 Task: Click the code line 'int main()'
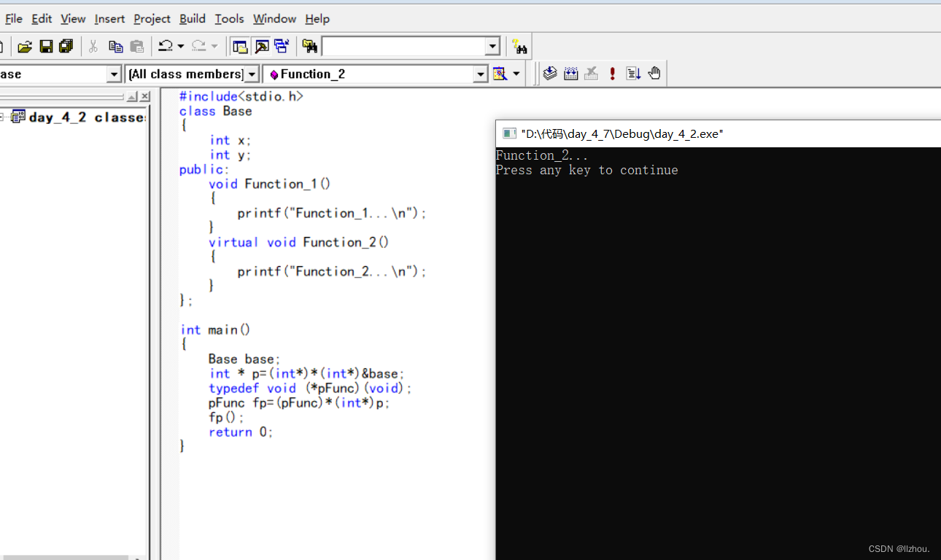coord(215,330)
